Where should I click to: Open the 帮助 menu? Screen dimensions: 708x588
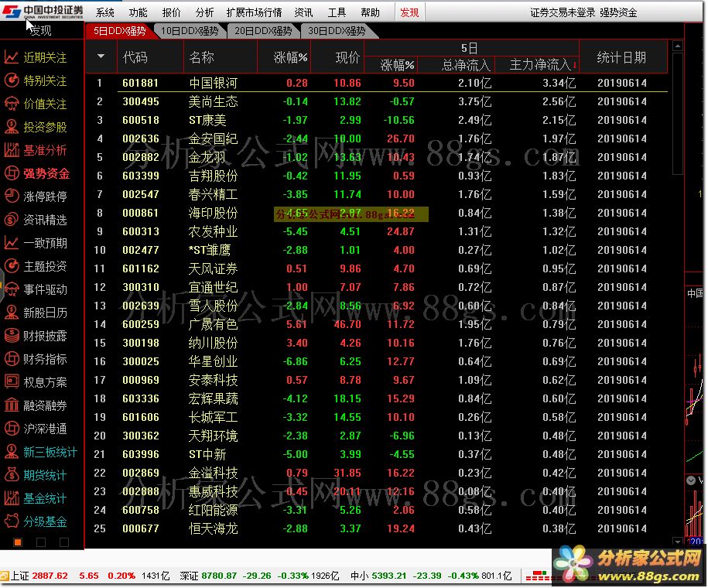pyautogui.click(x=371, y=12)
